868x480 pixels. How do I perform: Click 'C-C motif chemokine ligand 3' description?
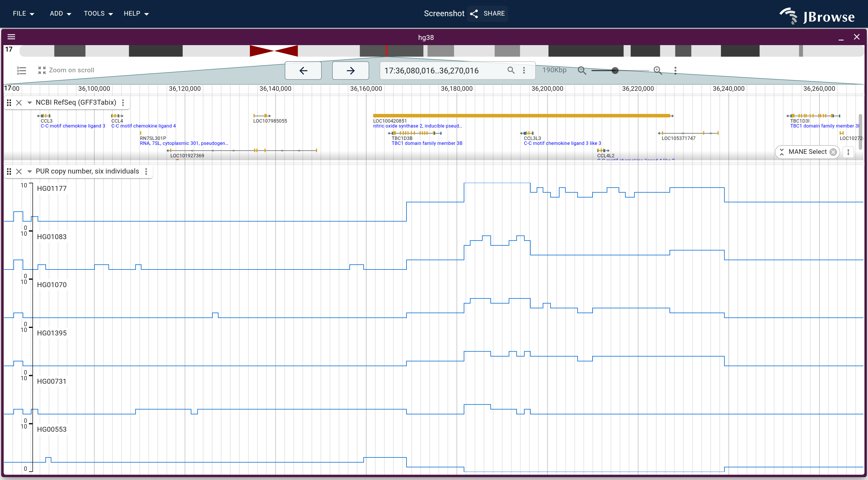coord(73,126)
